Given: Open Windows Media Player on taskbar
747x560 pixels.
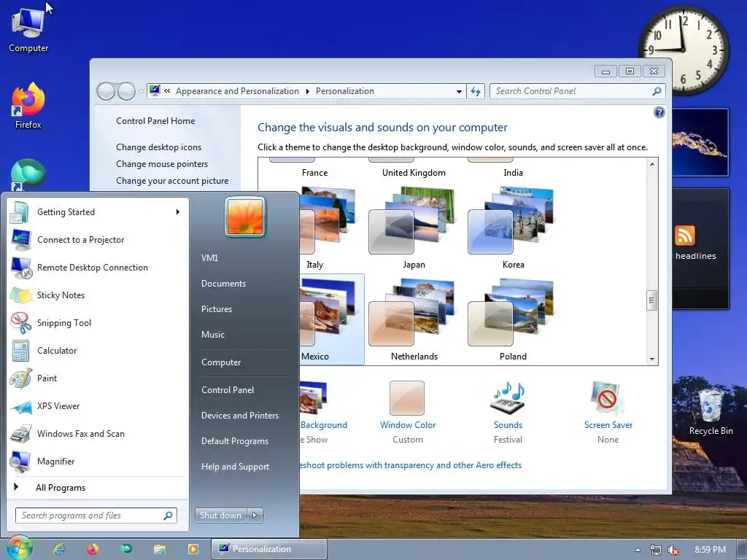Looking at the screenshot, I should (x=193, y=549).
